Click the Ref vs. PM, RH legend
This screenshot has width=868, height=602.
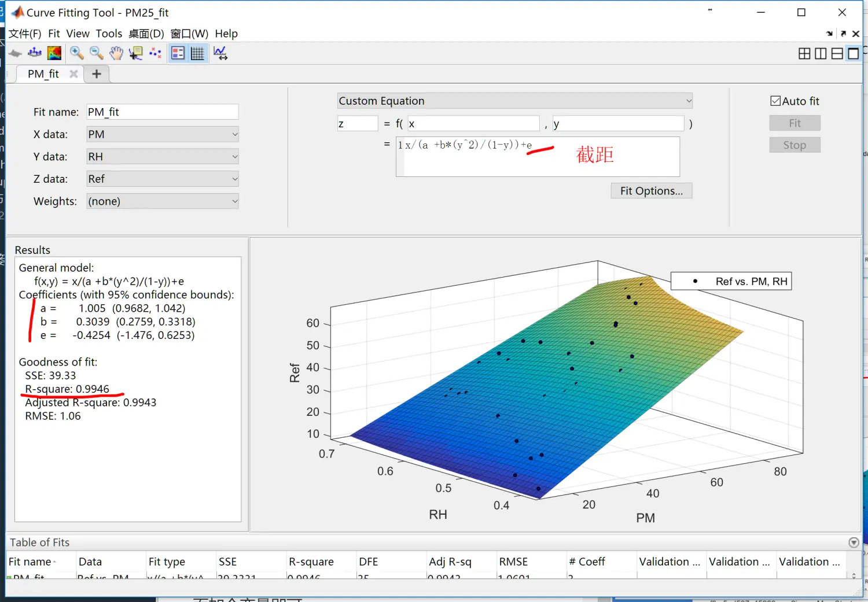point(731,282)
